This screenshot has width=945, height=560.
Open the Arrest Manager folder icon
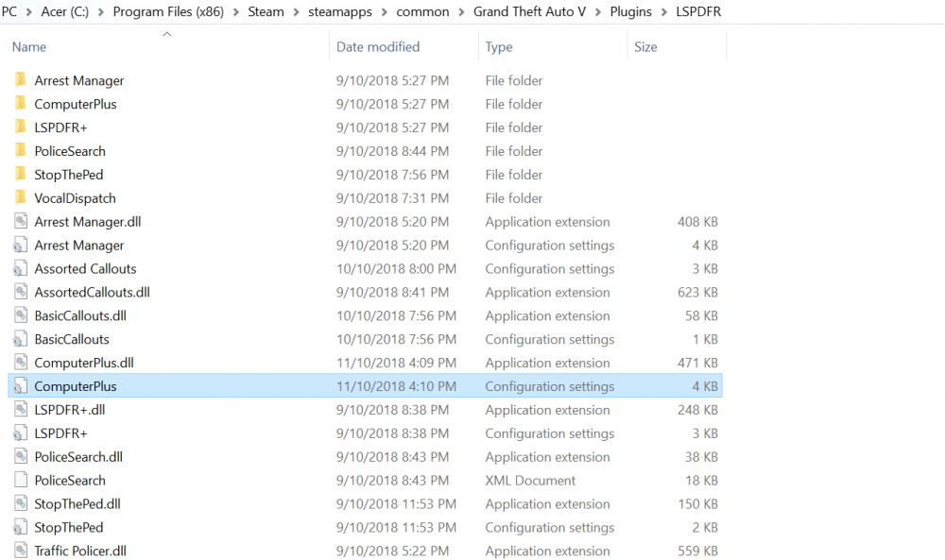point(21,80)
